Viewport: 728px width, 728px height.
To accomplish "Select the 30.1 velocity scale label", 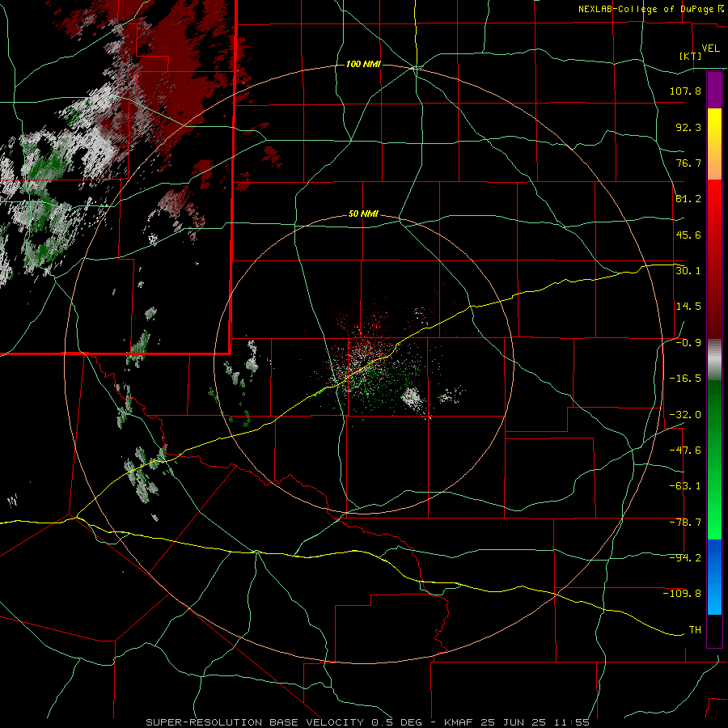I will click(688, 271).
